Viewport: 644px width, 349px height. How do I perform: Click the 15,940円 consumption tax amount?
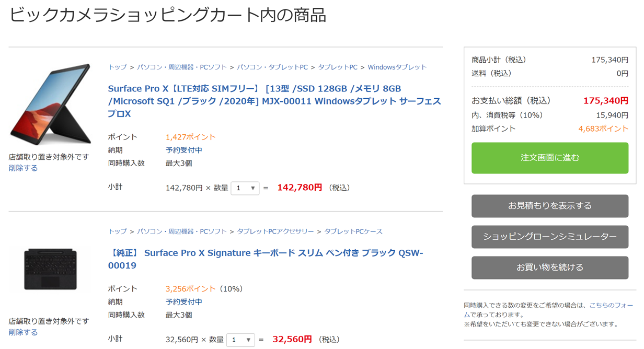point(612,115)
